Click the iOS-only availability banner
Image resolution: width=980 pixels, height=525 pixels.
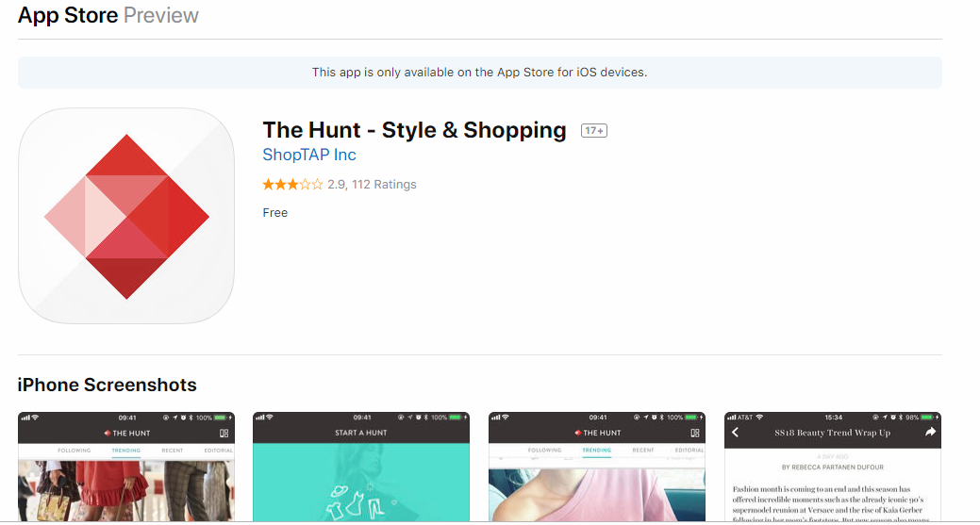[479, 73]
